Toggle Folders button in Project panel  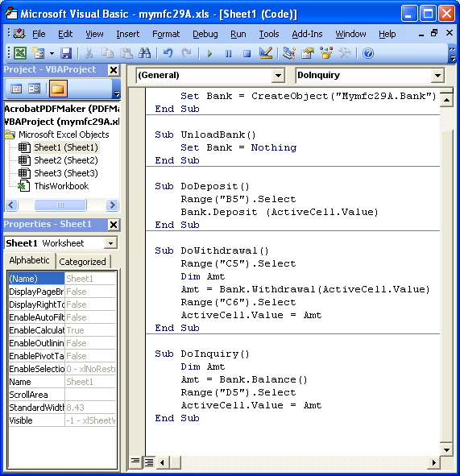(58, 89)
